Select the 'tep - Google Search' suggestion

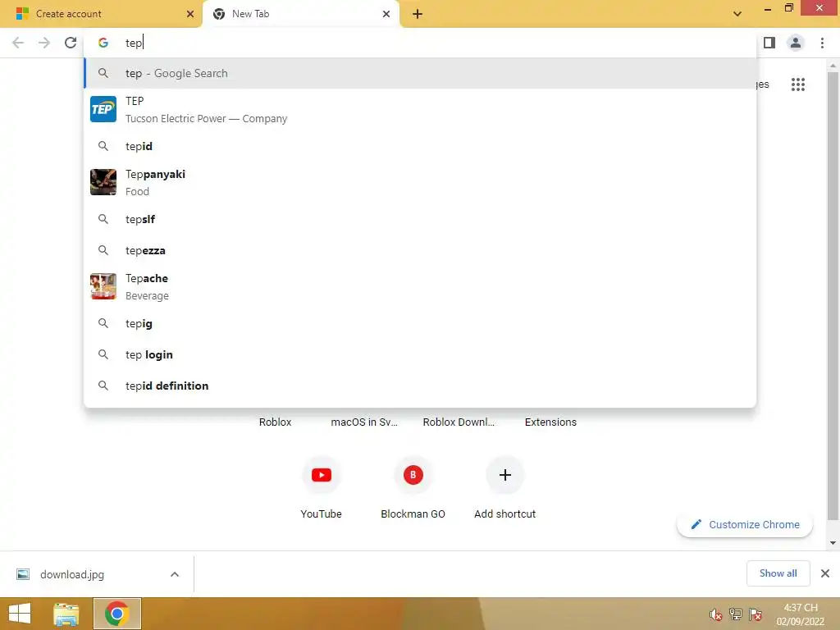click(420, 73)
